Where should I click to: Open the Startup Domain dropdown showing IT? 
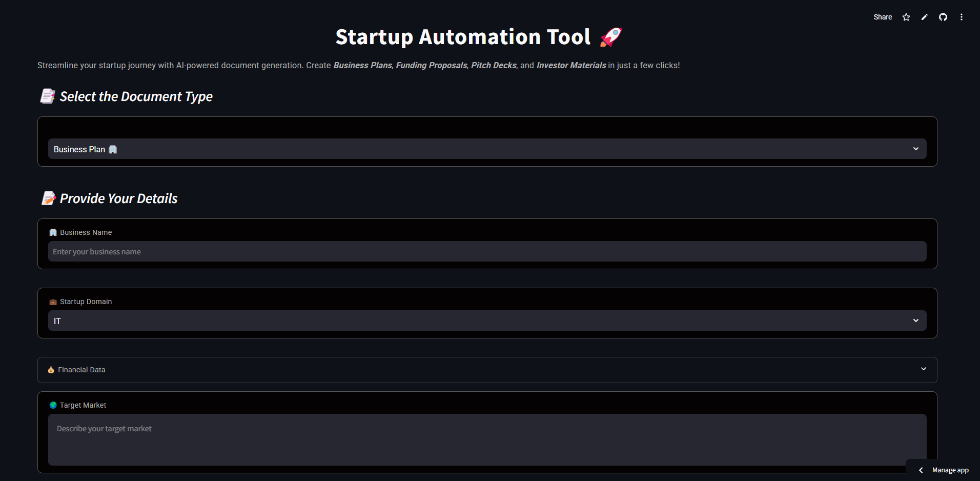pos(487,321)
